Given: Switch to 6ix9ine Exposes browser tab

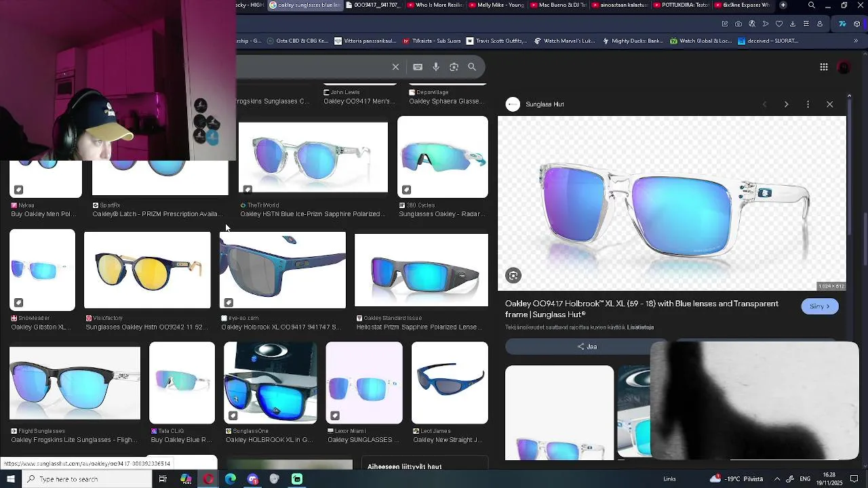Looking at the screenshot, I should point(742,5).
